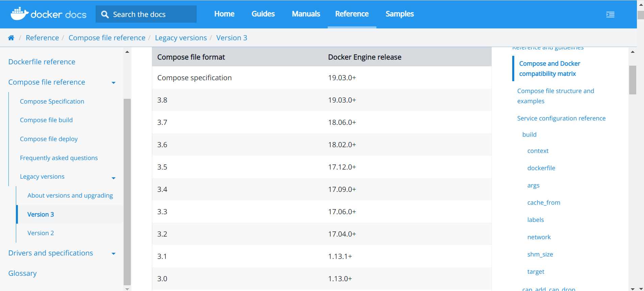Click left sidebar scrollbar up arrow
Image resolution: width=644 pixels, height=291 pixels.
pos(127,52)
